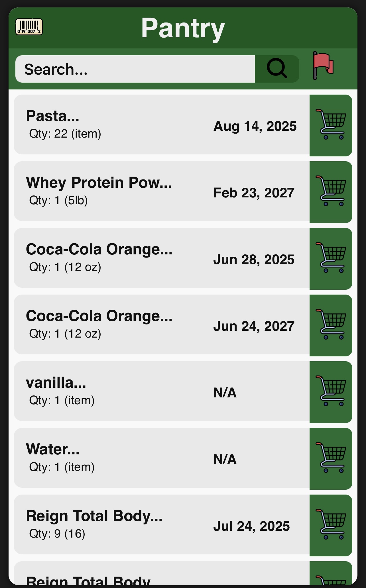Click the Pantry header title
Viewport: 366px width, 588px height.
coord(183,28)
